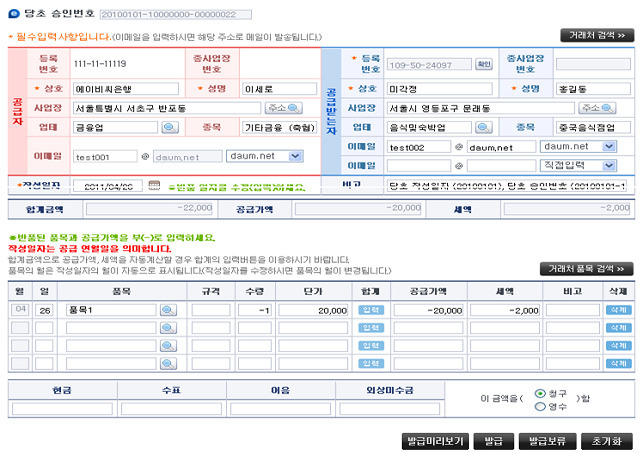Click recipient 업태 field 음식및숙박업
640x453 pixels.
(x=429, y=127)
